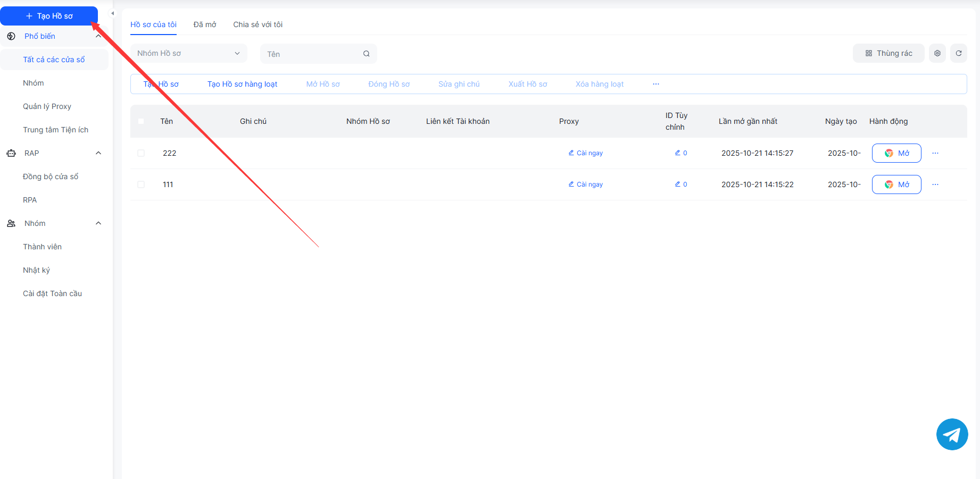The height and width of the screenshot is (479, 980).
Task: Click the Telegram support floating icon
Action: [x=952, y=434]
